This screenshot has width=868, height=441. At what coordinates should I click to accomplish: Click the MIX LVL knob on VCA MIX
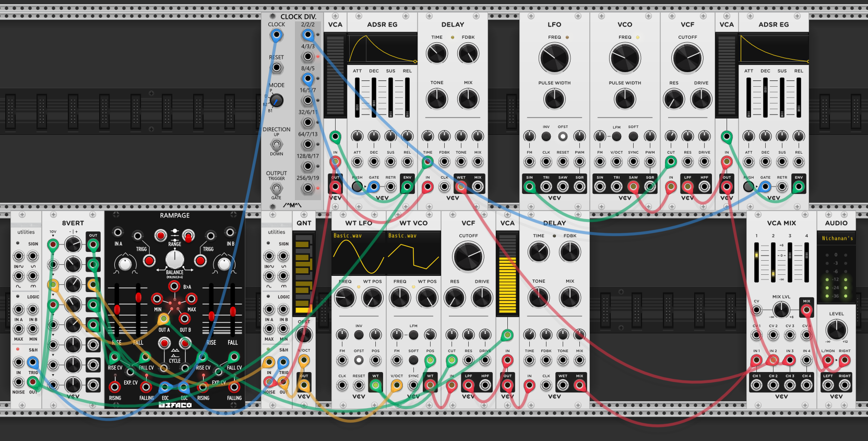[781, 310]
